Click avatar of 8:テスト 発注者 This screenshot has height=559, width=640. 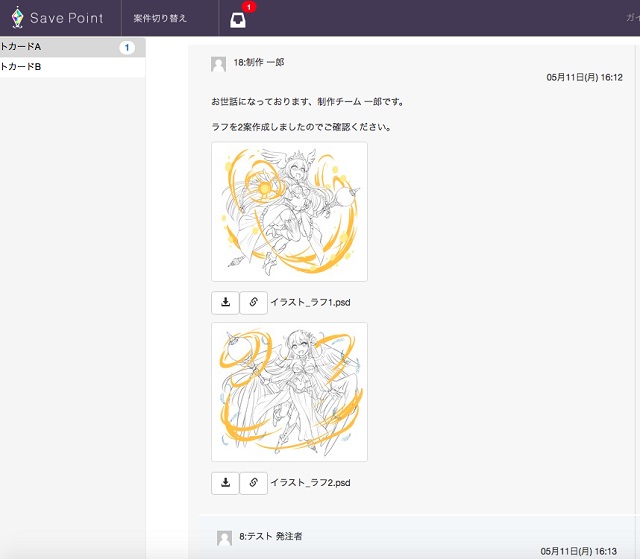pyautogui.click(x=224, y=538)
